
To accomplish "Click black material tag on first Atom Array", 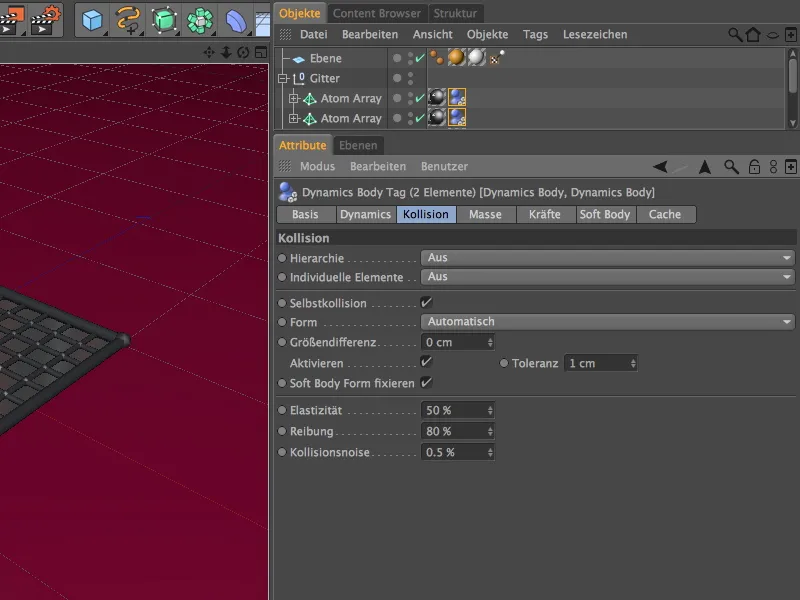I will point(437,97).
